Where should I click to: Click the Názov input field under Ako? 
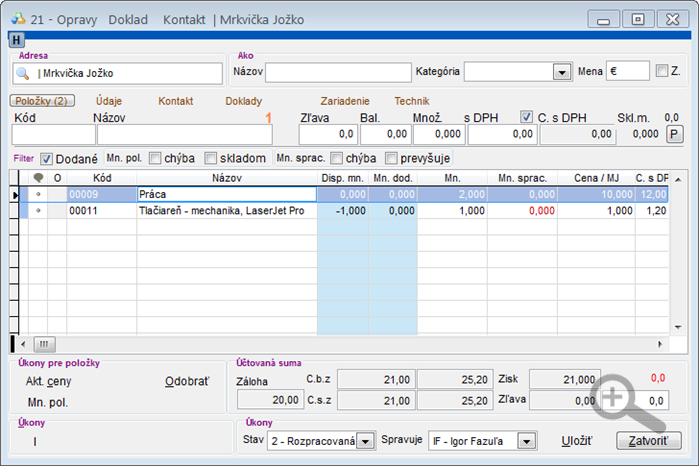(338, 72)
